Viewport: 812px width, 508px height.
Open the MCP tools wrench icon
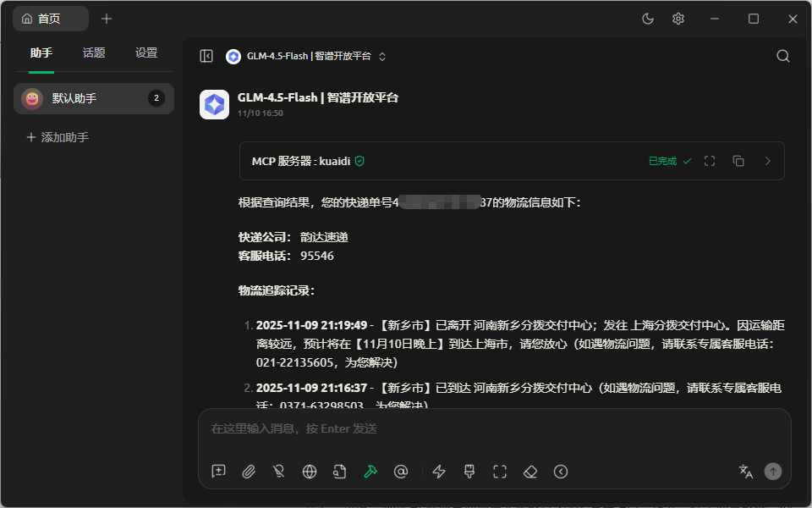point(370,472)
